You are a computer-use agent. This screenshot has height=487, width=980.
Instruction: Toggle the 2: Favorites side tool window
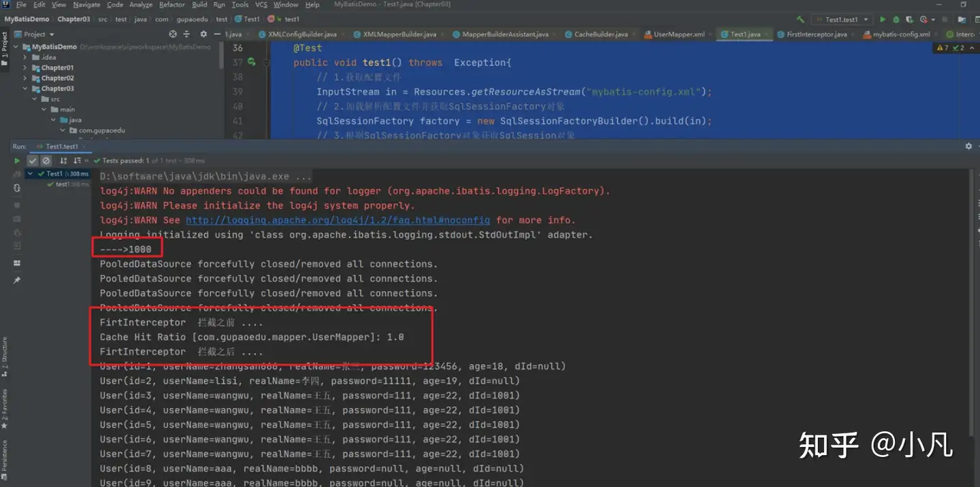[4, 409]
